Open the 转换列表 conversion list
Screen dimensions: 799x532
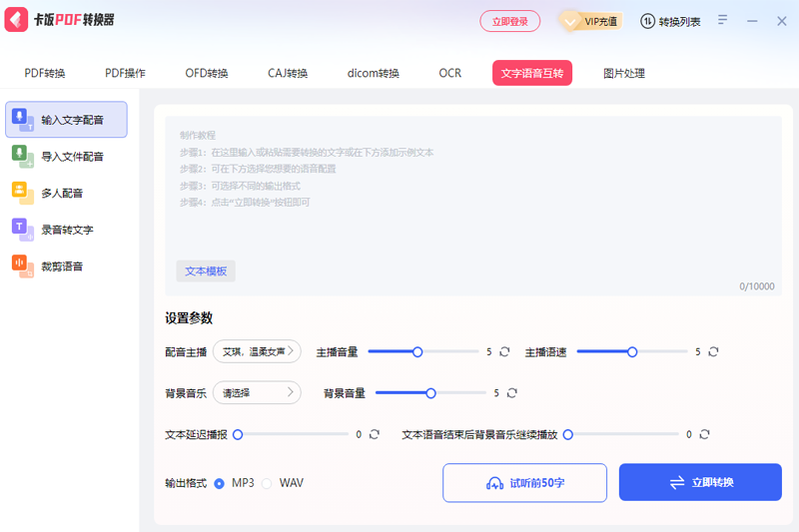coord(670,21)
